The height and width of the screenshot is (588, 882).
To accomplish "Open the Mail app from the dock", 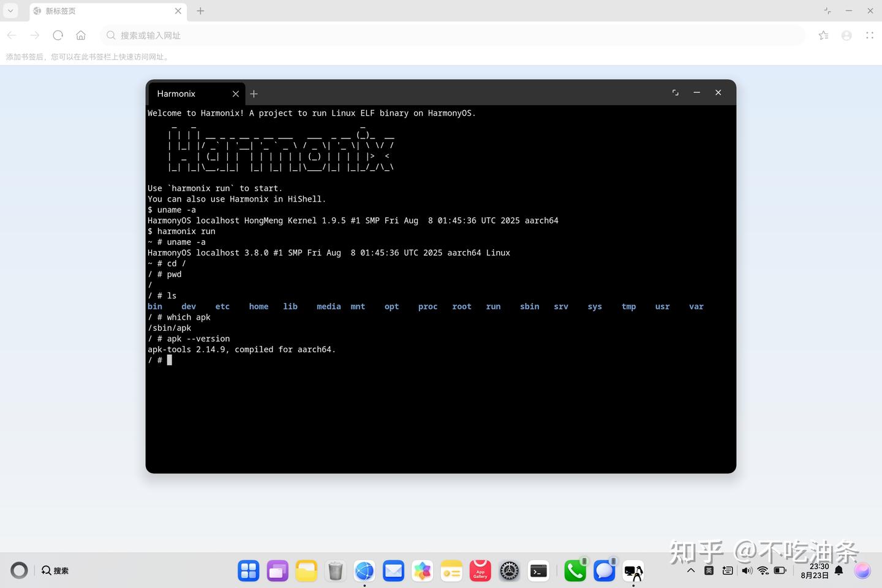I will tap(393, 570).
